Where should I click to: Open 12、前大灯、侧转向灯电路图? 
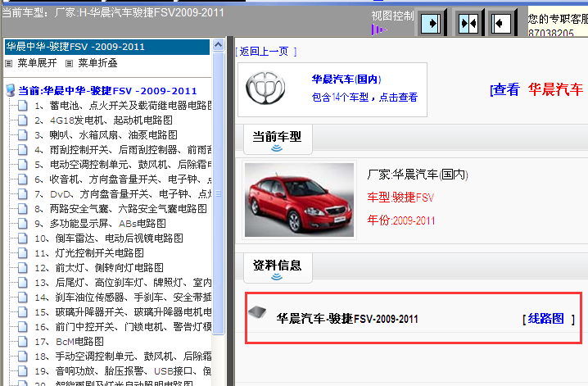tap(99, 267)
